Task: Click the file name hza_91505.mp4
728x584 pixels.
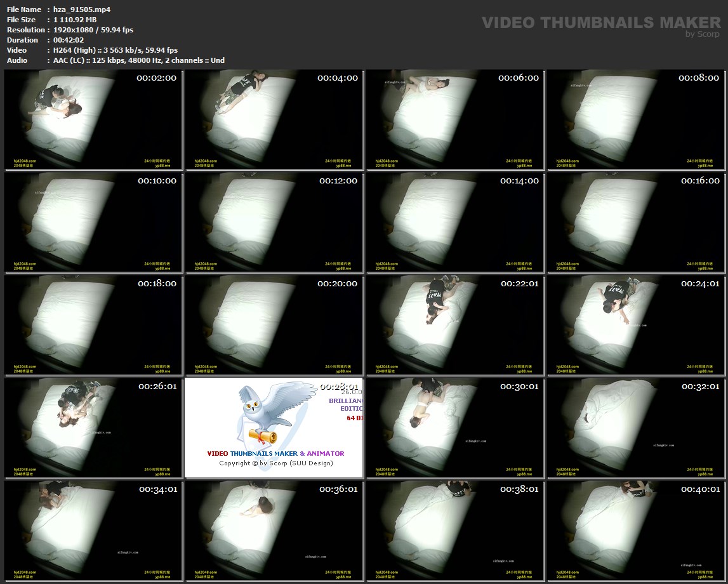Action: 82,10
